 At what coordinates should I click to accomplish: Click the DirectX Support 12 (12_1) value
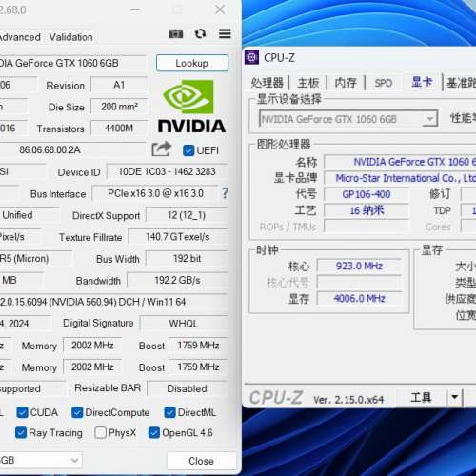(x=187, y=215)
